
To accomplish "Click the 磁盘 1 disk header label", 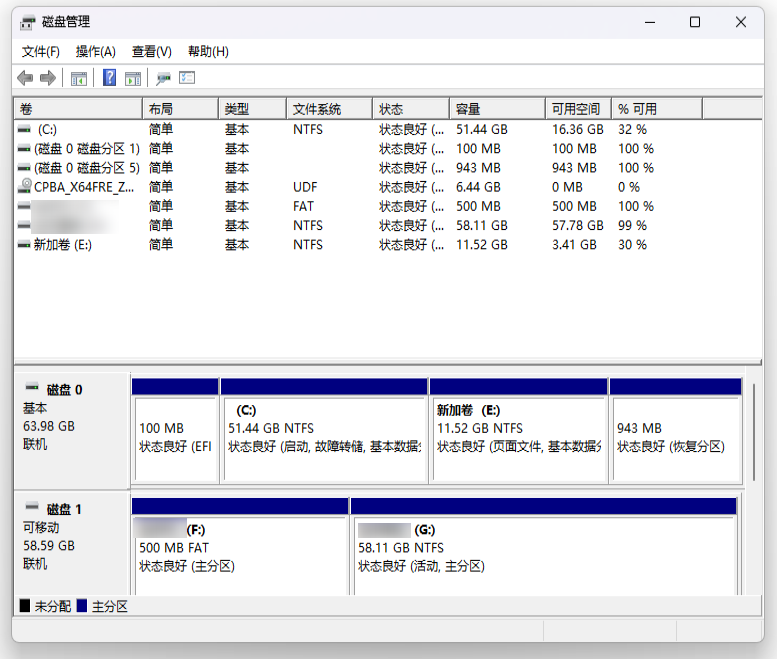I will (64, 509).
